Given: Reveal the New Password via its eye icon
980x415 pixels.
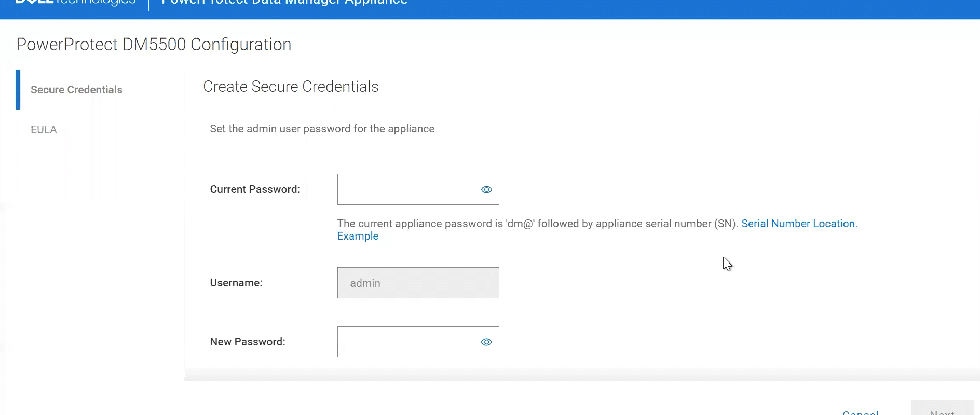Looking at the screenshot, I should 486,342.
